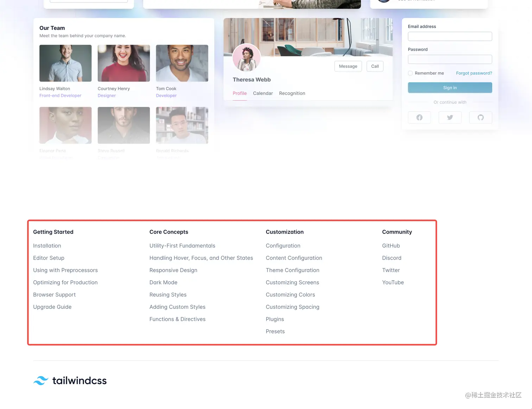This screenshot has height=409, width=532.
Task: Click the Getting Started footer heading
Action: click(53, 232)
